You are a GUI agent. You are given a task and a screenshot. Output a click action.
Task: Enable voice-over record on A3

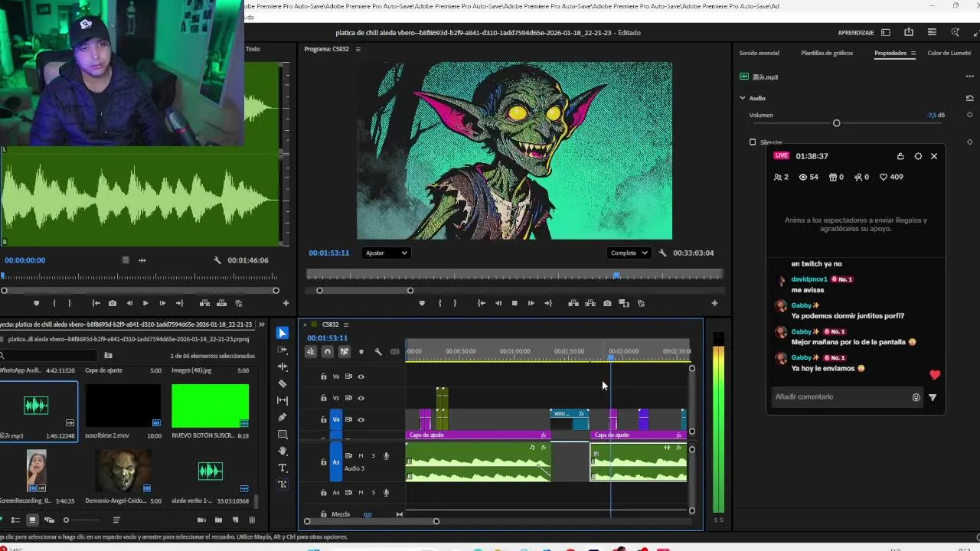coord(386,456)
